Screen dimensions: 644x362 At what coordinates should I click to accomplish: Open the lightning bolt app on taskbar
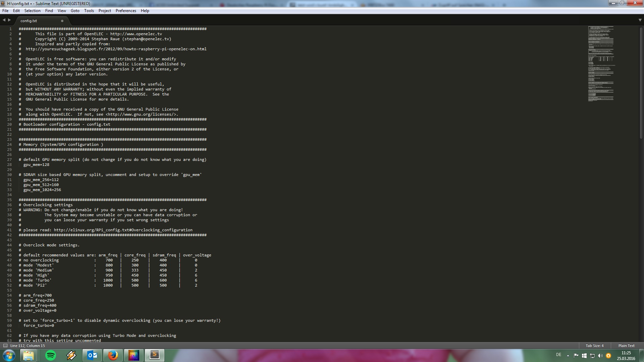click(71, 355)
